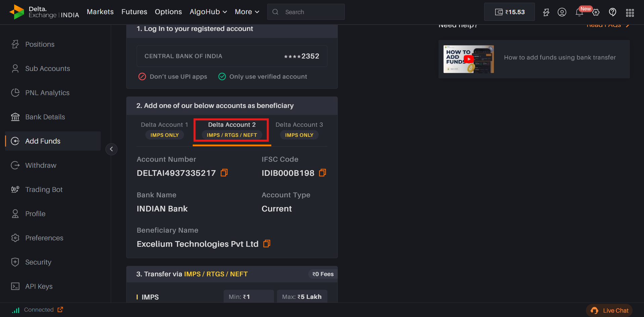Click the Delta Exchange India logo
Image resolution: width=644 pixels, height=317 pixels.
(44, 12)
